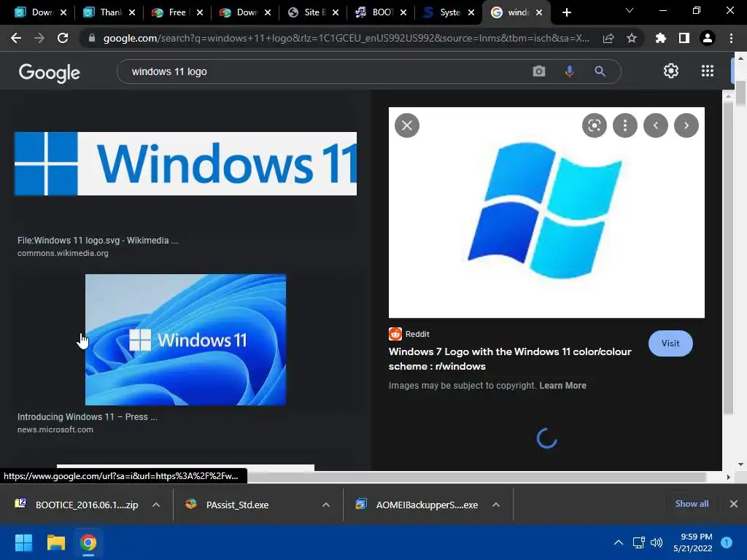Open tab search dropdown arrow
The width and height of the screenshot is (747, 560).
pos(630,10)
